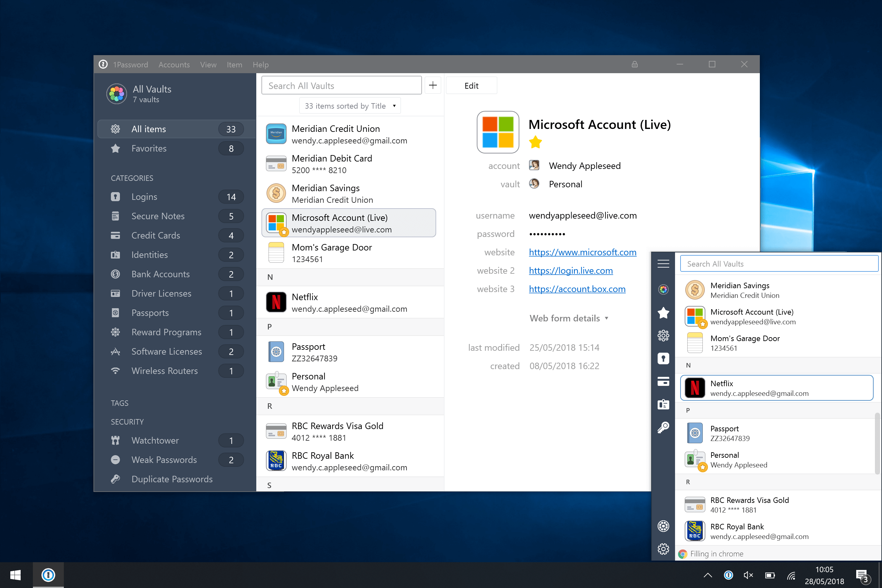
Task: Open the settings gear in the popup sidebar
Action: pyautogui.click(x=663, y=549)
